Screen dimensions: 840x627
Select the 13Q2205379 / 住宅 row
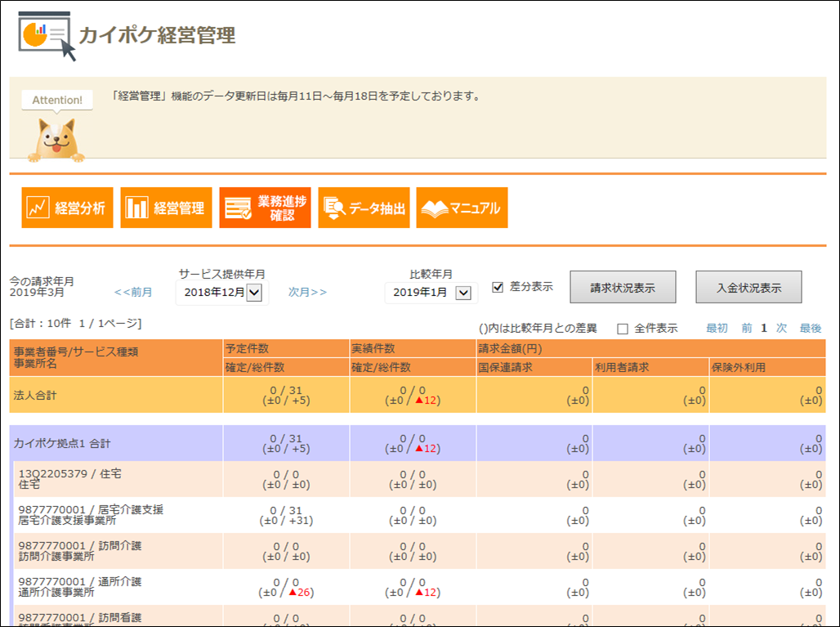419,479
